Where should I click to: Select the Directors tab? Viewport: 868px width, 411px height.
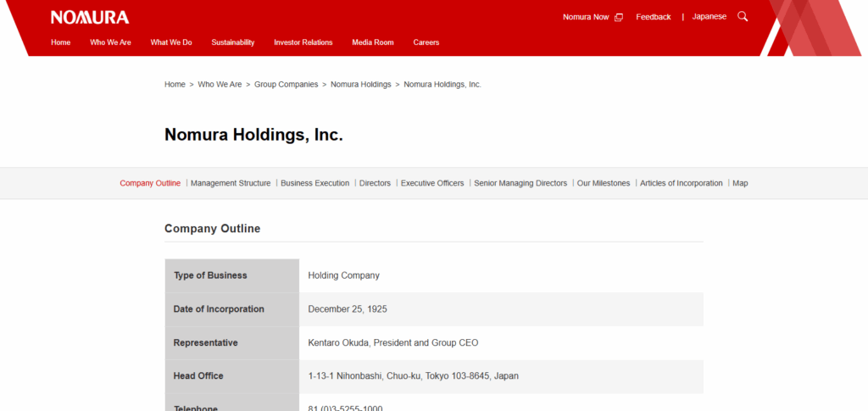pos(375,183)
